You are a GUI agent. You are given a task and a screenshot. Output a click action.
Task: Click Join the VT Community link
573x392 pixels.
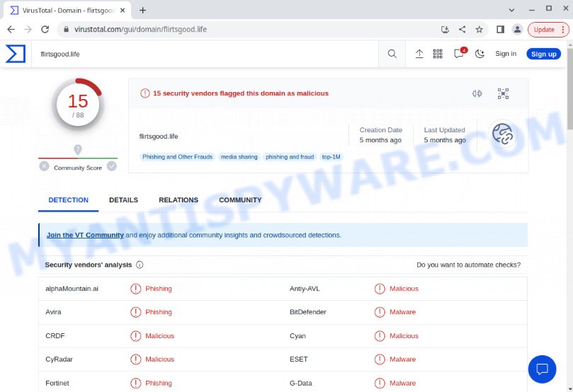pyautogui.click(x=85, y=235)
